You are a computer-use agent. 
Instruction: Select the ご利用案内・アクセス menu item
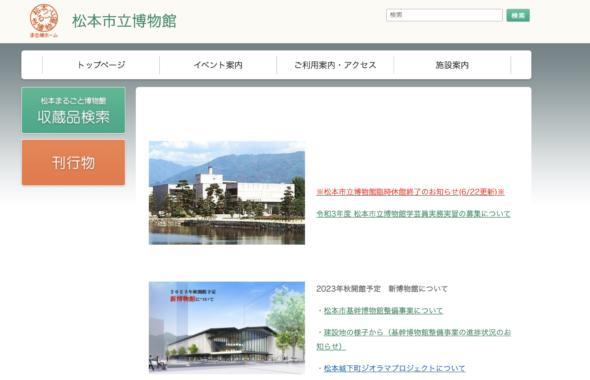click(x=335, y=65)
